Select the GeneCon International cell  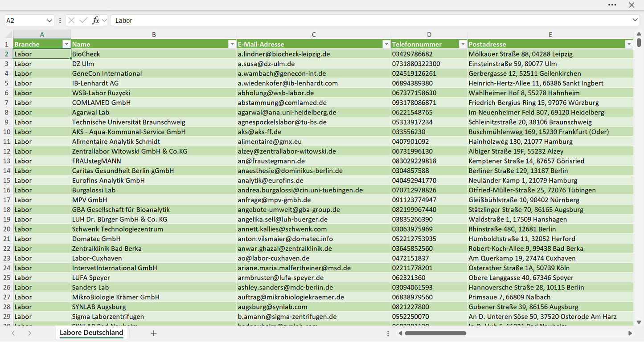coord(154,73)
